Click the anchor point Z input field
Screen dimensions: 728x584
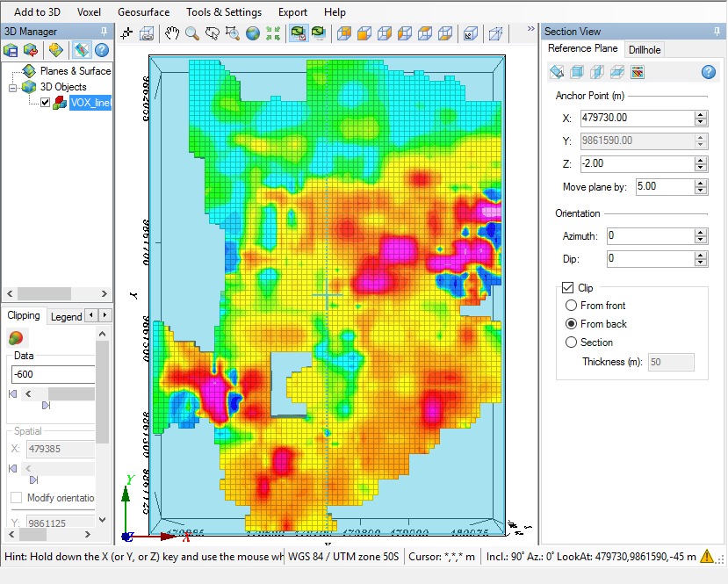coord(636,163)
